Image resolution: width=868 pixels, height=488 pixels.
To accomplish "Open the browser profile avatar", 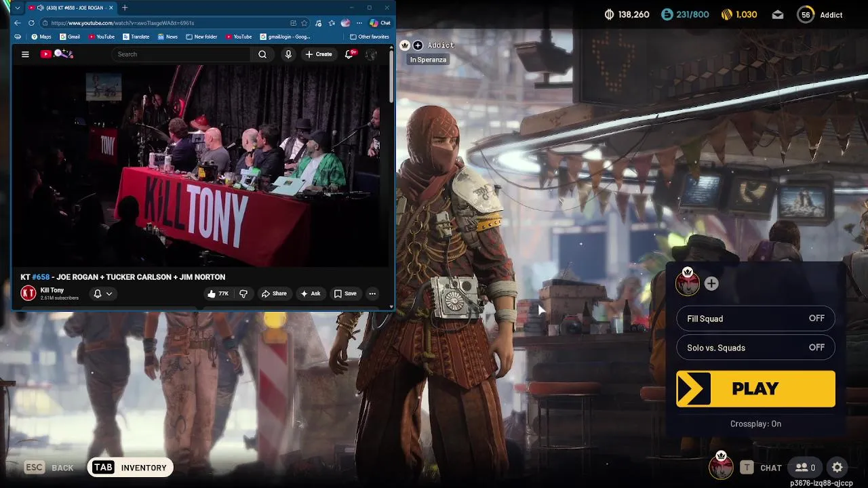I will tap(346, 23).
